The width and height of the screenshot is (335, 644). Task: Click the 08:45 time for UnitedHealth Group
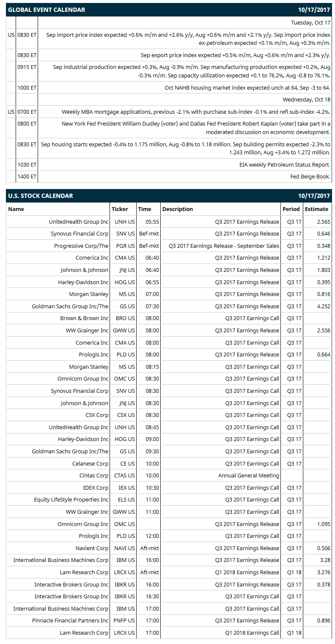click(x=152, y=427)
